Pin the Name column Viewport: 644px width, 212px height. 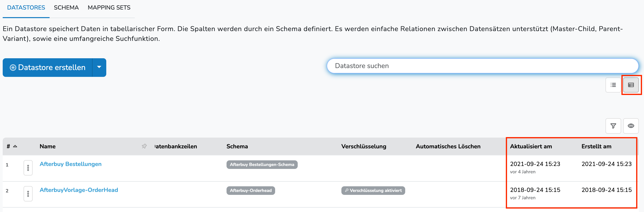pos(144,146)
